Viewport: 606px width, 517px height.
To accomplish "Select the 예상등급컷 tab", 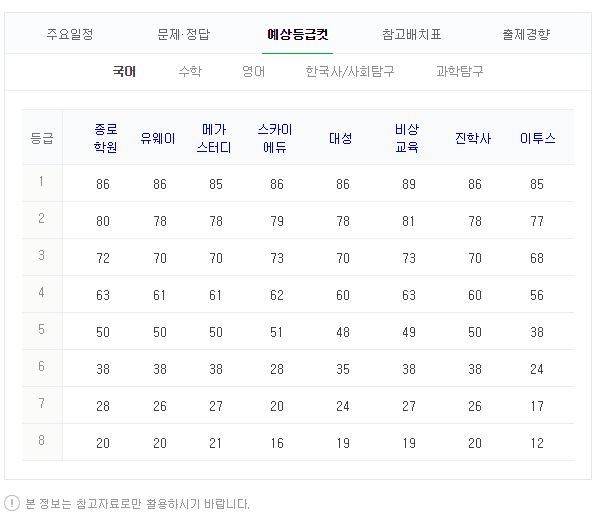I will tap(298, 34).
